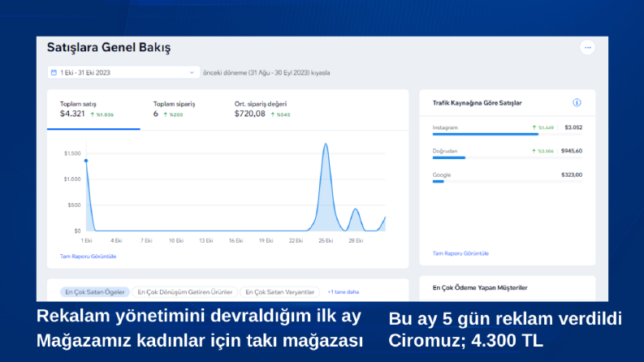Expand the date range dropdown chevron
Screen dimensions: 644x362
tap(192, 73)
